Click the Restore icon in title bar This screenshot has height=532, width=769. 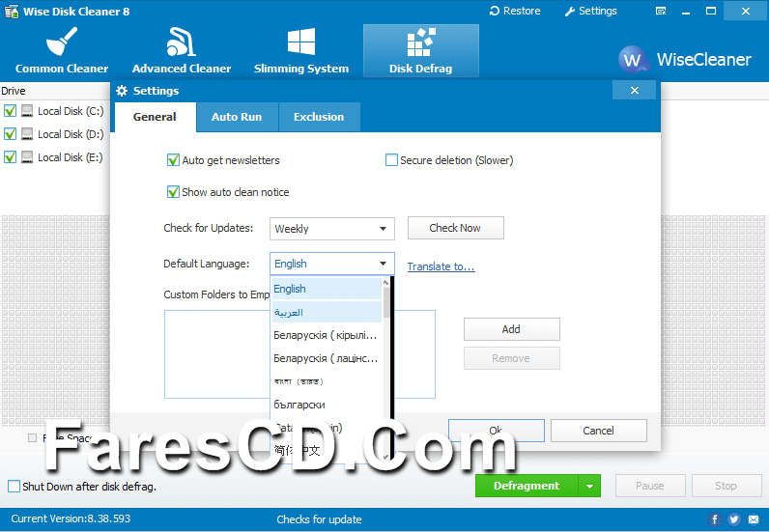pyautogui.click(x=495, y=11)
